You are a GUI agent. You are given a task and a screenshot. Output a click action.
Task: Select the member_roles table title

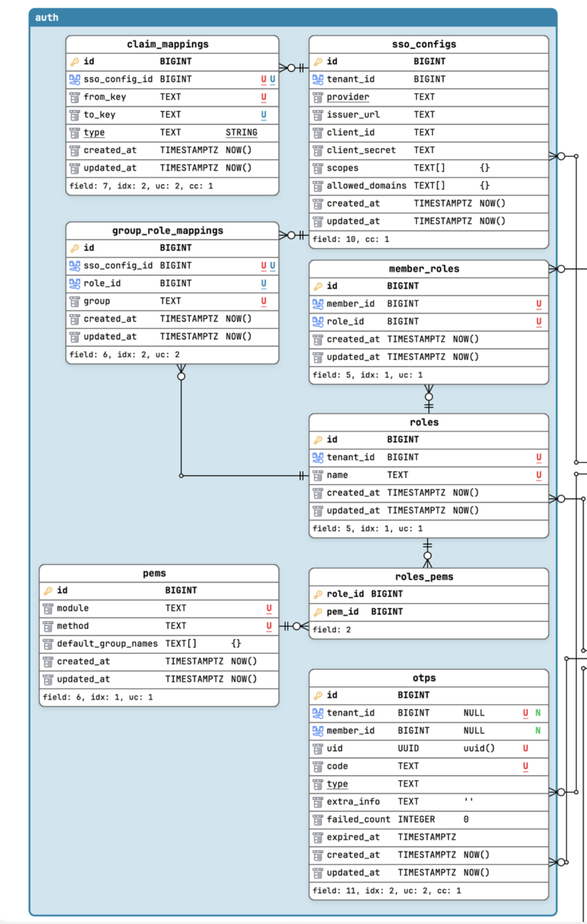pos(424,269)
